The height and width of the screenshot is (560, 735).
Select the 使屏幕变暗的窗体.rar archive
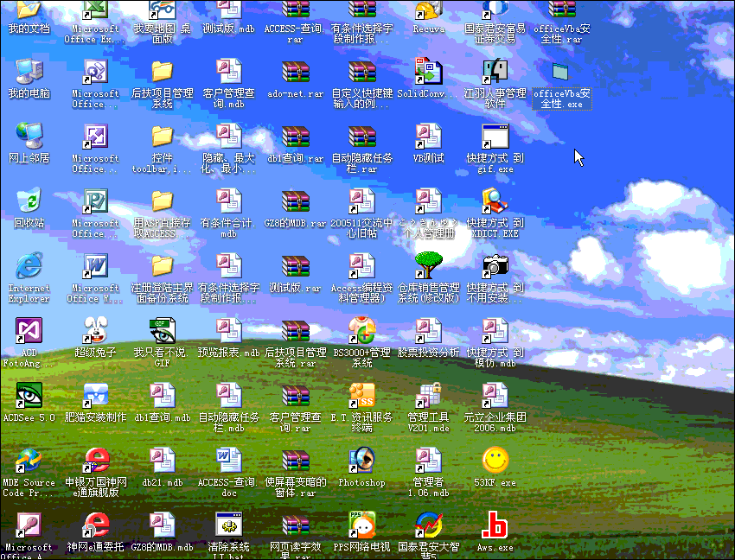click(296, 460)
